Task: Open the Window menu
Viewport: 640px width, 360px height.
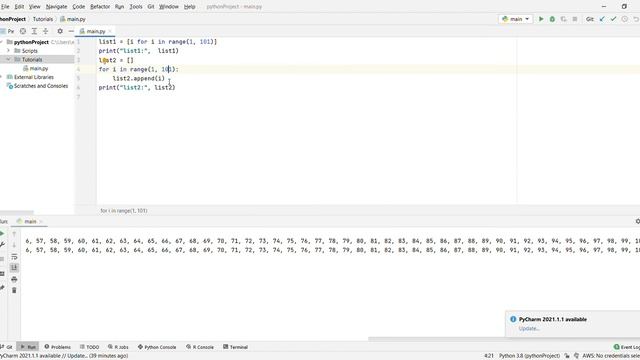Action: [169, 7]
